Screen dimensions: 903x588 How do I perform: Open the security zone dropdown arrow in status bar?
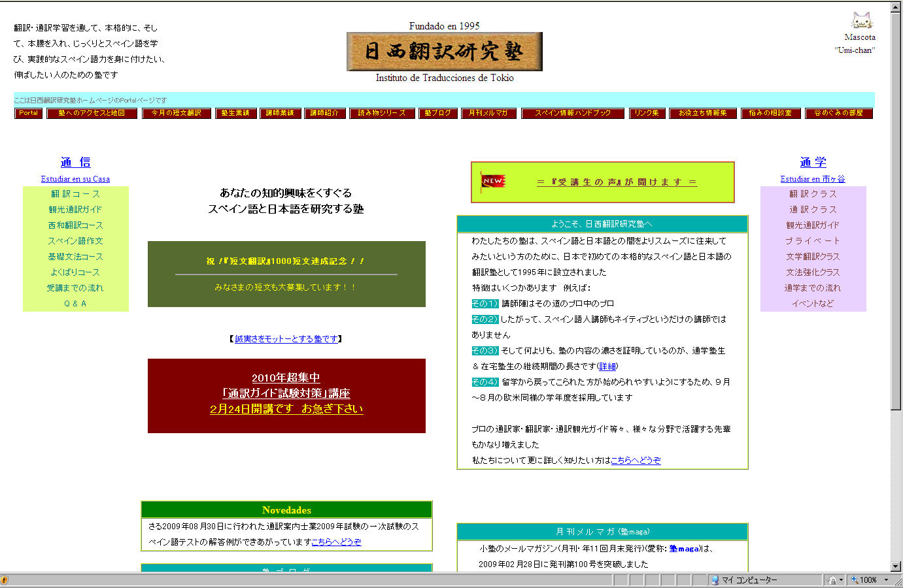840,580
